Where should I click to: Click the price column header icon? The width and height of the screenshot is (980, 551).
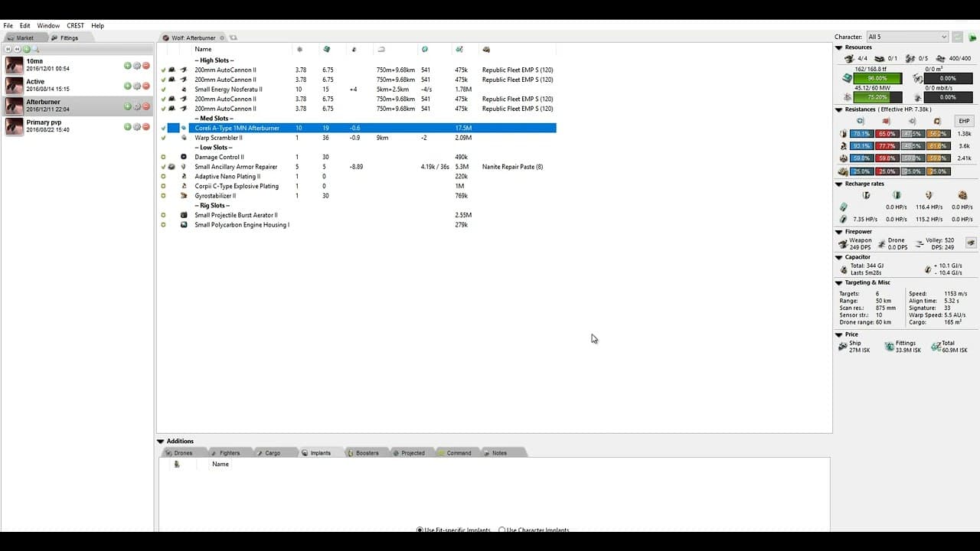tap(459, 49)
